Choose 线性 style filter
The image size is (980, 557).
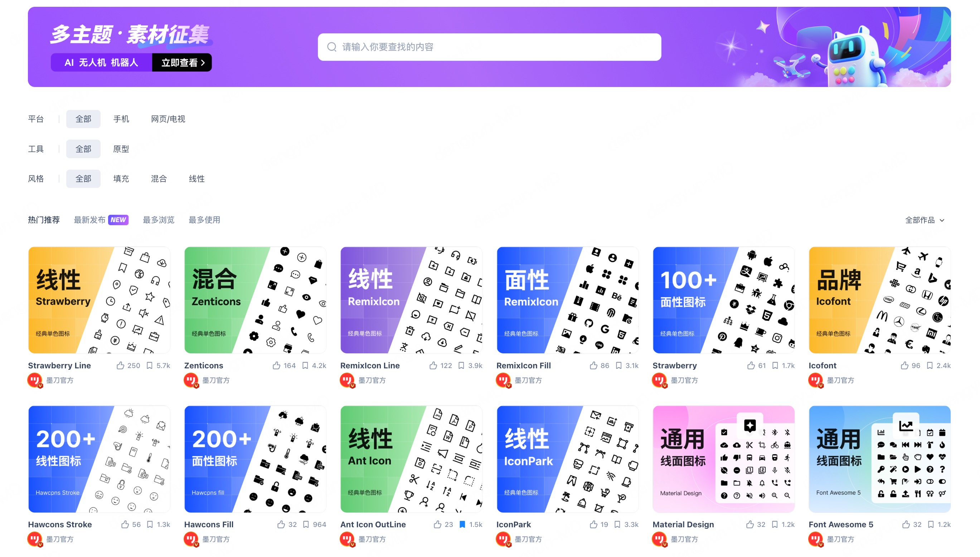click(197, 179)
